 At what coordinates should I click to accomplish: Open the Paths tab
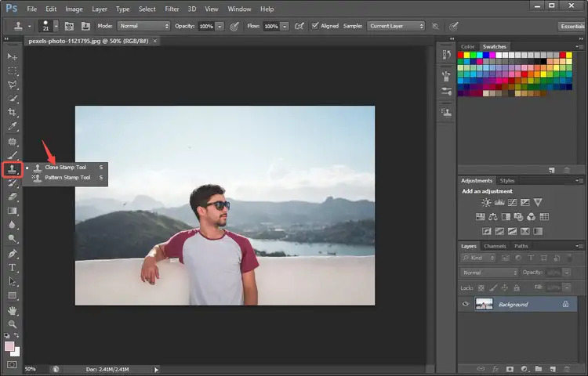point(521,246)
